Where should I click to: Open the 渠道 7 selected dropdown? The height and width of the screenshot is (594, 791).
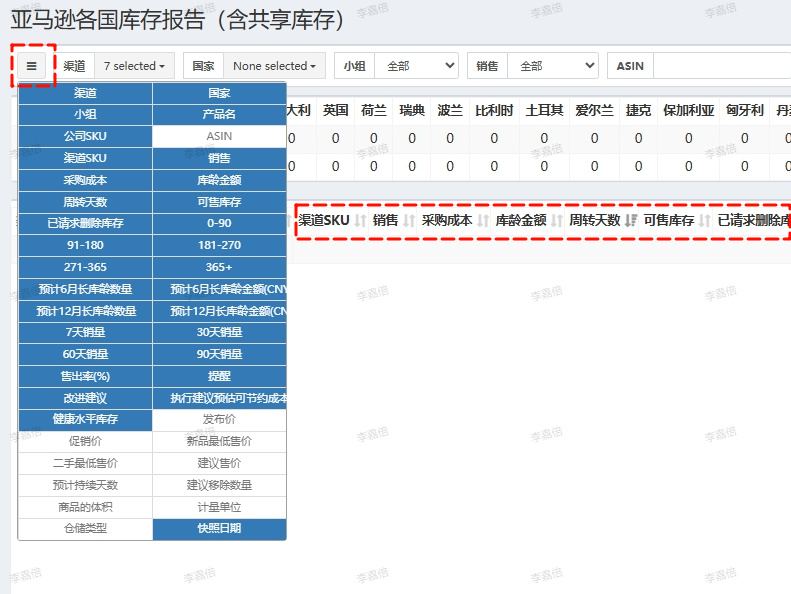135,66
